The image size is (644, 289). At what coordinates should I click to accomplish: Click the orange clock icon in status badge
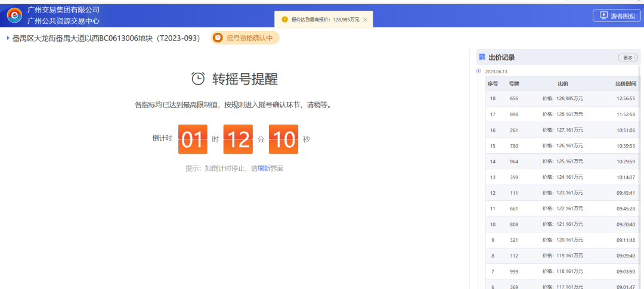click(x=218, y=38)
